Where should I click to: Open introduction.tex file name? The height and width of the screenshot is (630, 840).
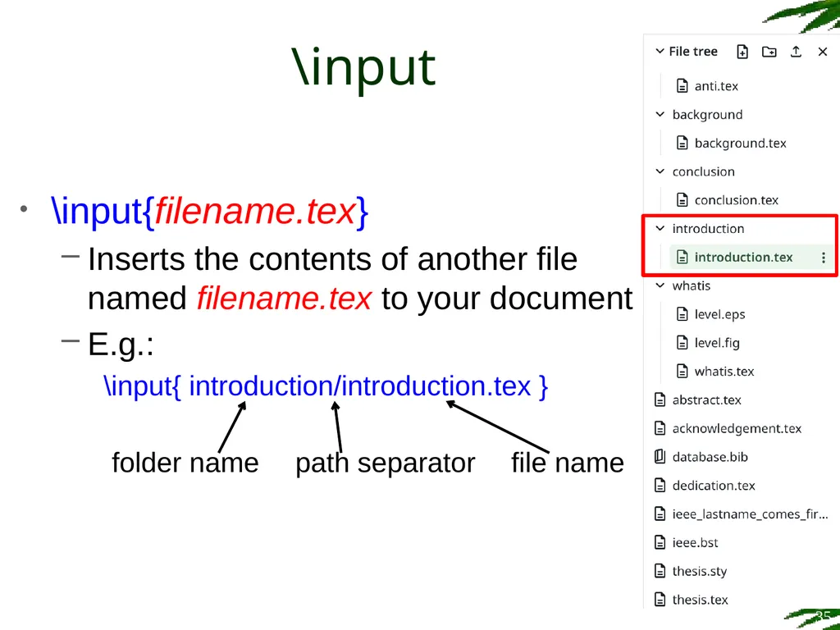click(x=743, y=257)
